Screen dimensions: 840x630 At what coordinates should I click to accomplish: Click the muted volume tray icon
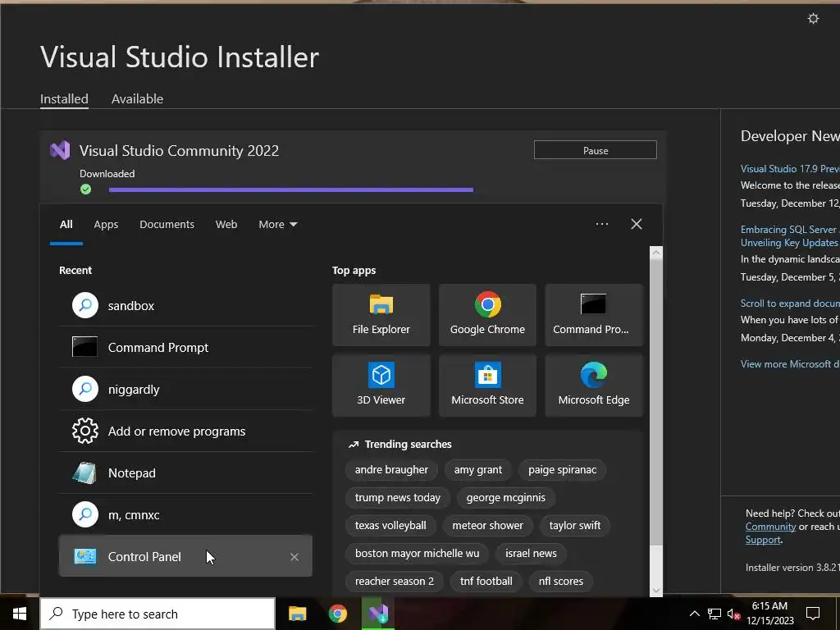733,614
